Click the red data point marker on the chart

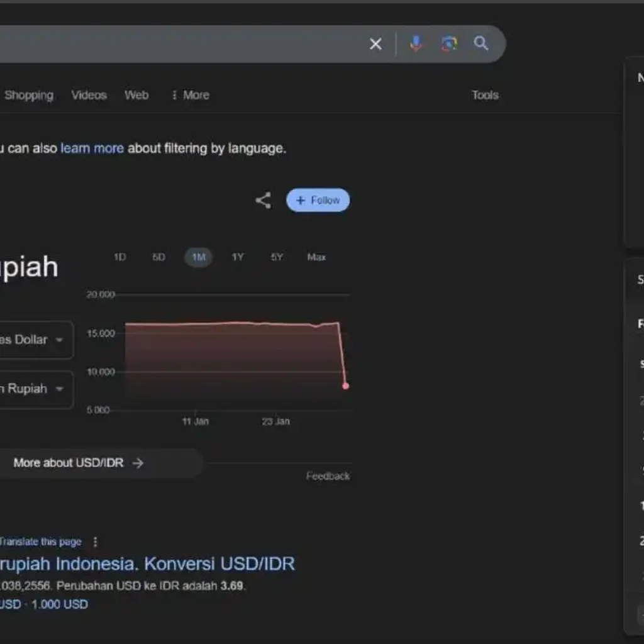(345, 386)
